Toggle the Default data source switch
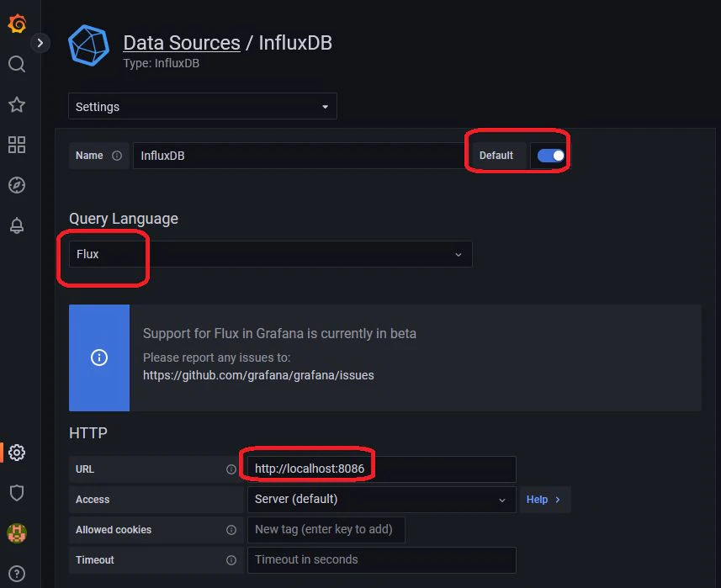The height and width of the screenshot is (588, 721). [x=551, y=156]
